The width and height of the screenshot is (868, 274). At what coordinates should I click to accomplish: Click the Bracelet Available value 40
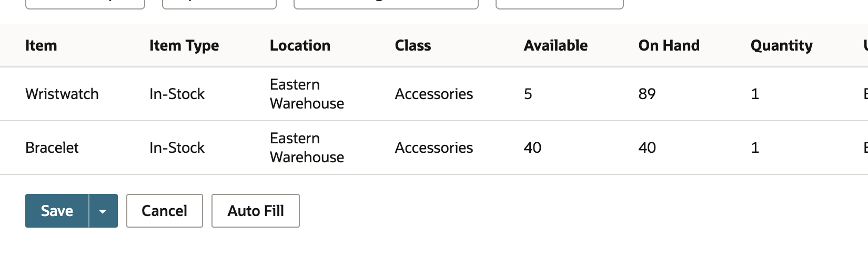coord(532,148)
